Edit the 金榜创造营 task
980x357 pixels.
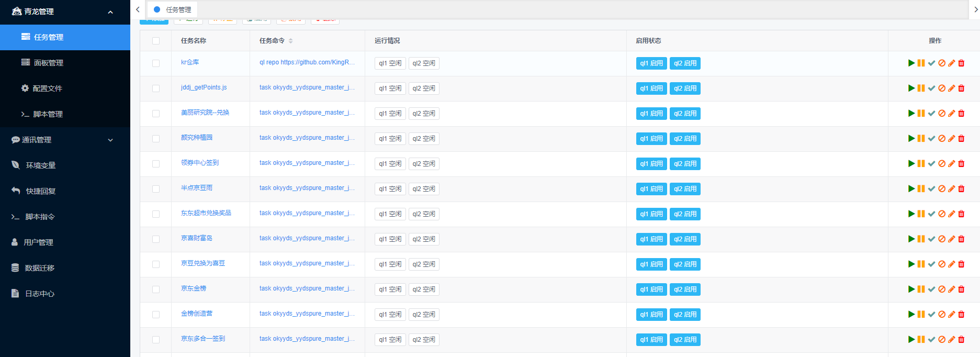tap(952, 314)
